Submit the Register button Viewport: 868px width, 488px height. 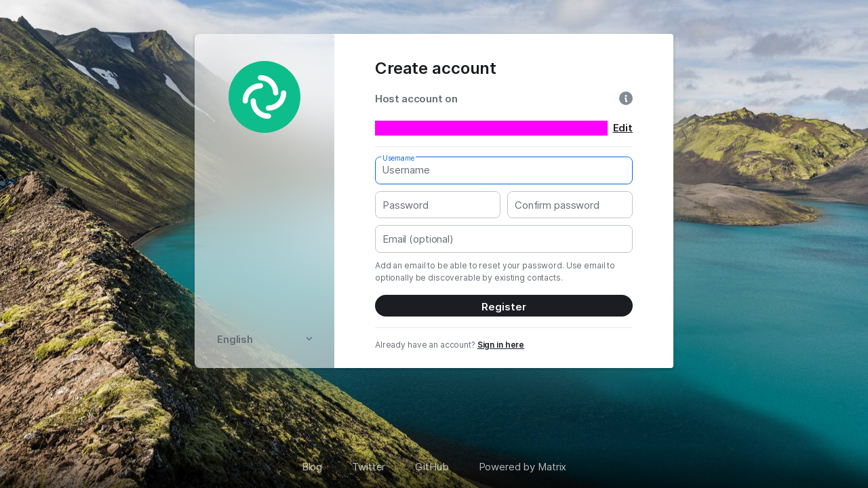504,306
